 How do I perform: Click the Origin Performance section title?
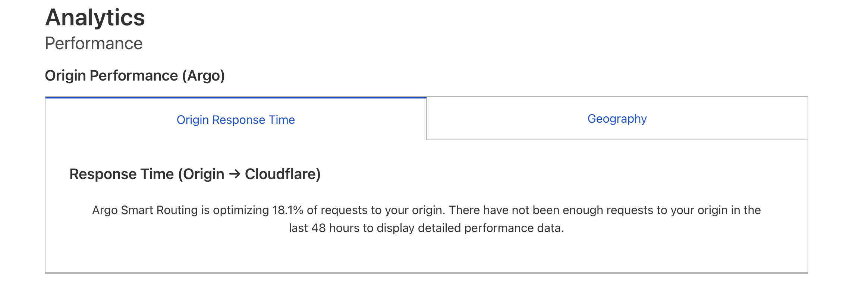click(x=111, y=75)
